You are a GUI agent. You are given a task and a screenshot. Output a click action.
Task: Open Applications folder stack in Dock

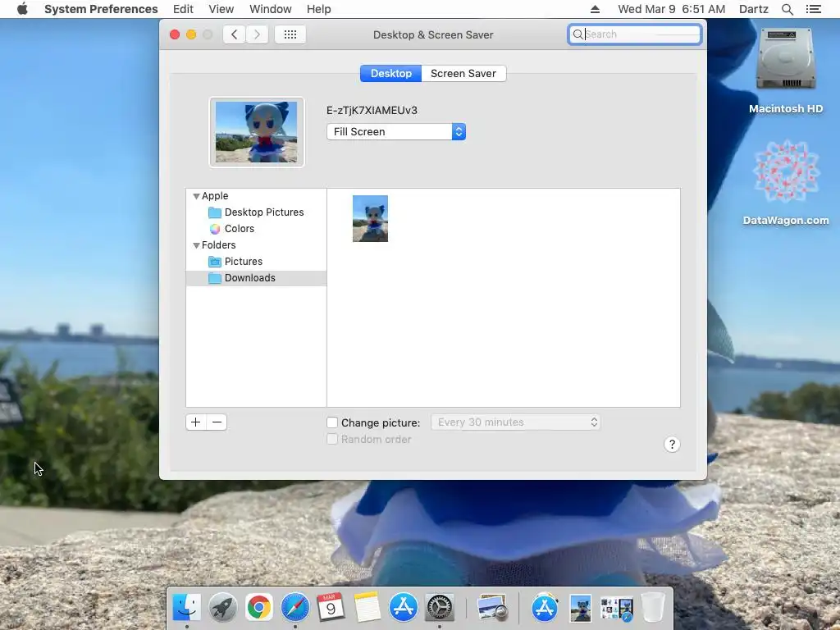pos(545,608)
